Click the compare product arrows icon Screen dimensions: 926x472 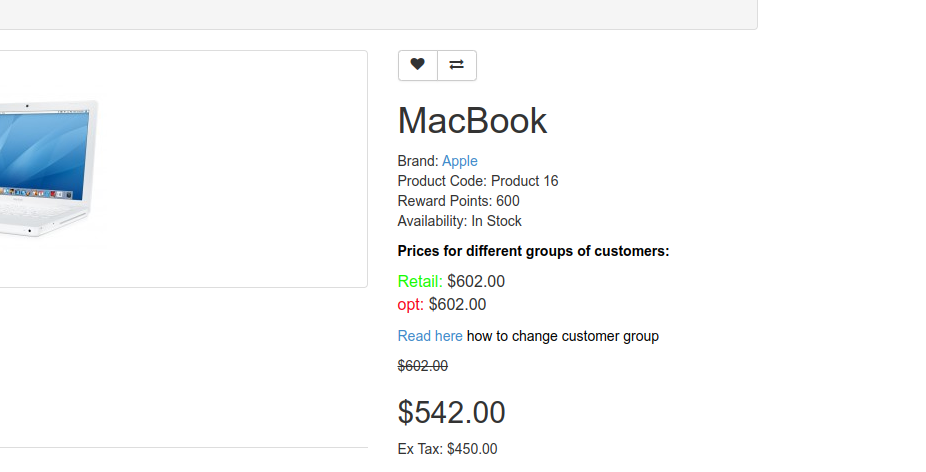pyautogui.click(x=457, y=65)
